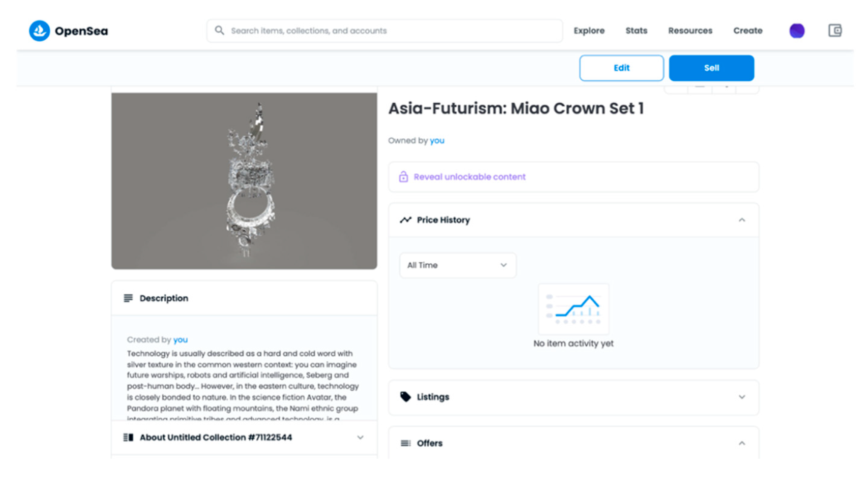Click the Description lines icon
This screenshot has height=477, width=868.
click(128, 298)
